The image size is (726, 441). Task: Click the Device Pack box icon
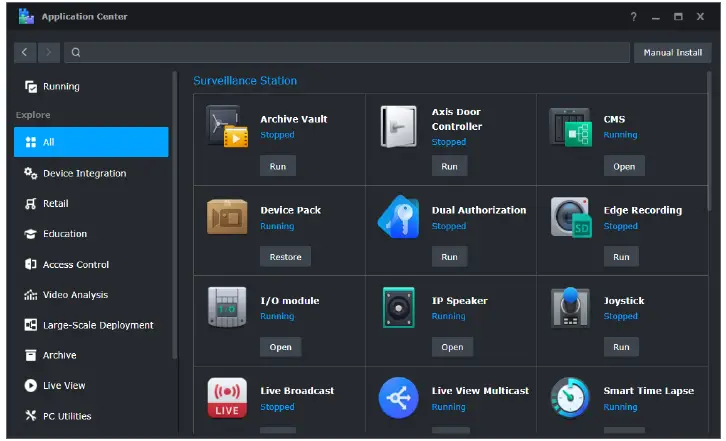tap(227, 217)
